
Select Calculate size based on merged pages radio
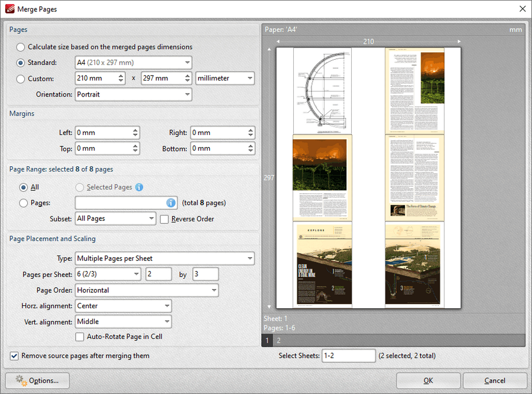pyautogui.click(x=20, y=47)
